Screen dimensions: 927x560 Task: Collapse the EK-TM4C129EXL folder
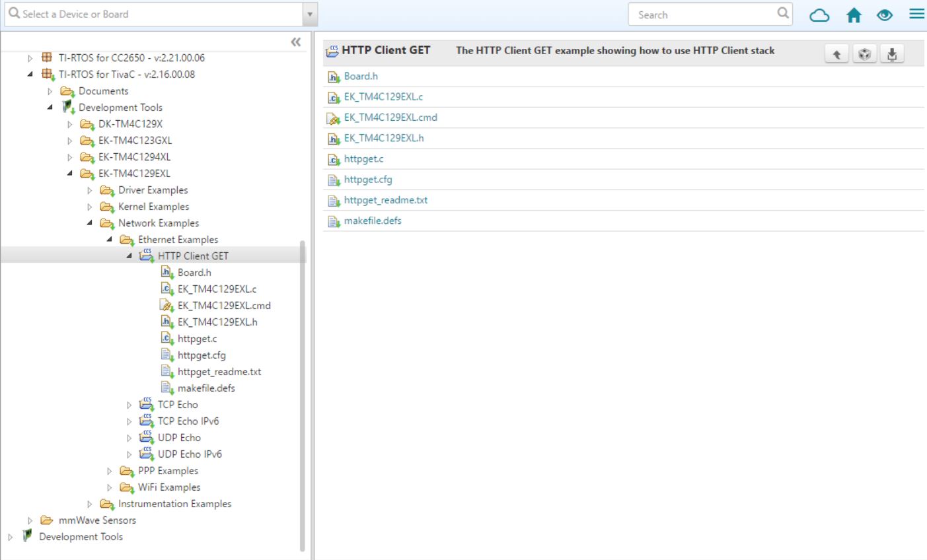[x=69, y=174]
